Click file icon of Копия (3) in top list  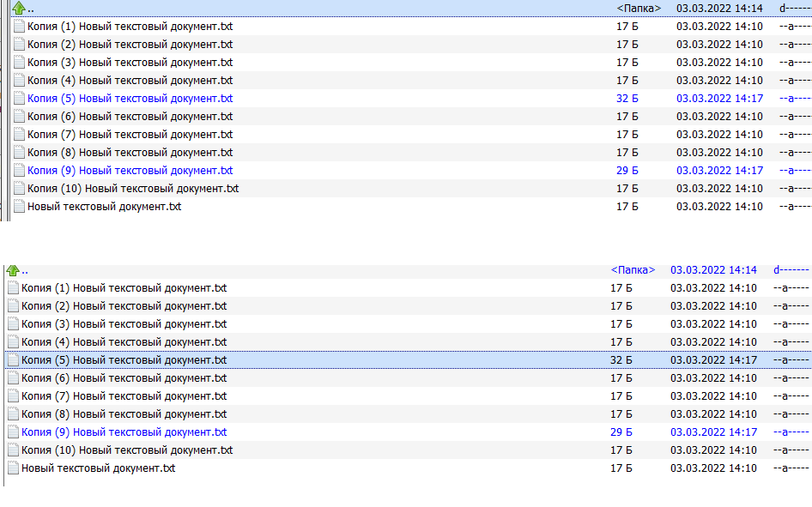[19, 63]
